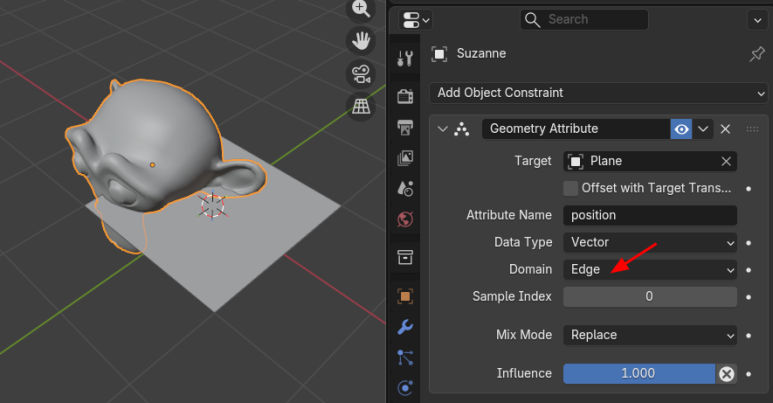
Task: Open the Physics properties tab
Action: pyautogui.click(x=405, y=388)
